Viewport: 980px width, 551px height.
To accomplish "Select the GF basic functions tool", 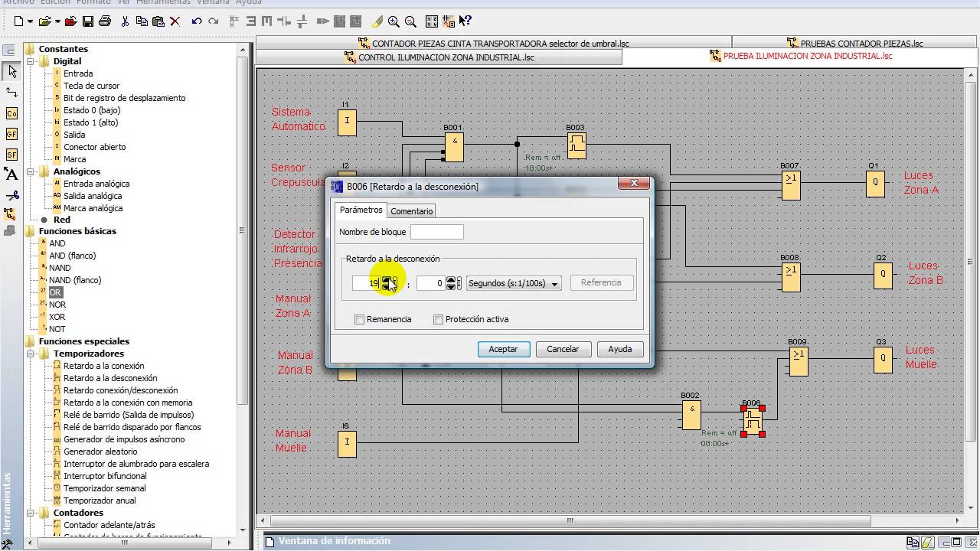I will point(11,134).
